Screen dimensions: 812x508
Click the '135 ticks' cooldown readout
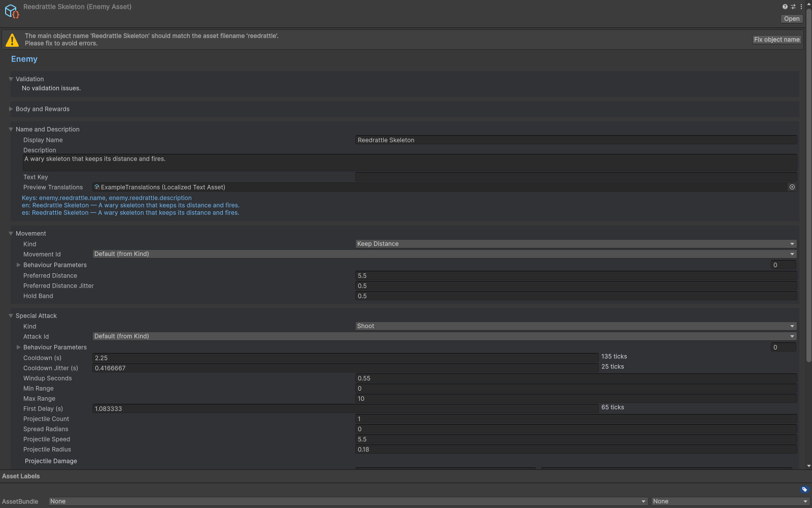(x=614, y=357)
